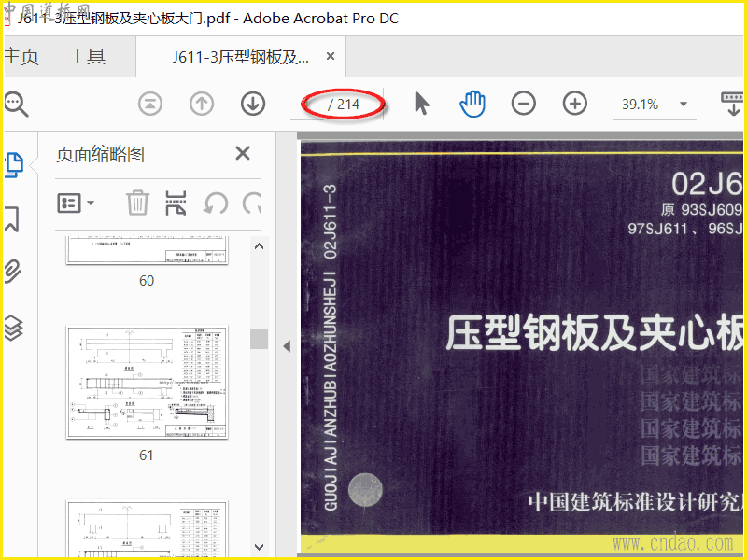Collapse the navigation pane arrow
Viewport: 747px width, 560px height.
pos(287,346)
